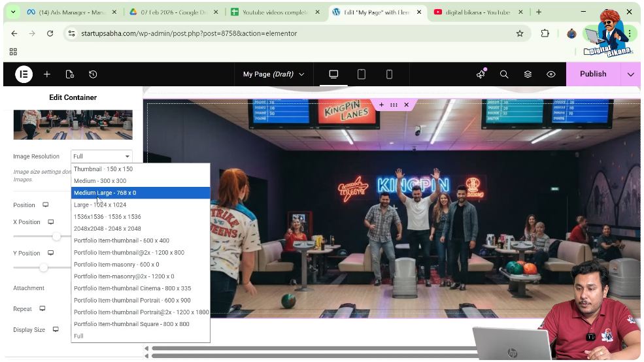Switch to Tablet responsive view
644x362 pixels.
[x=362, y=74]
